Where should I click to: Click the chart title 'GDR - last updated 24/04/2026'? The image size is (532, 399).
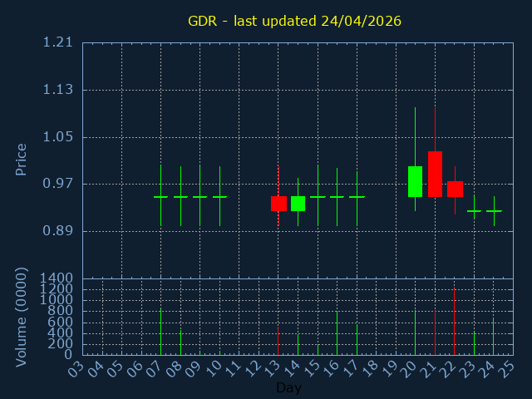point(294,21)
